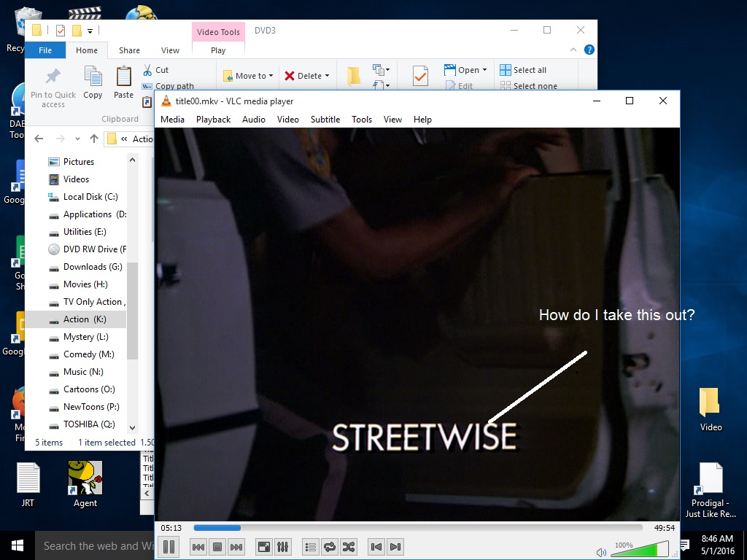Click the Stop playback button
The image size is (747, 560).
pos(217,546)
